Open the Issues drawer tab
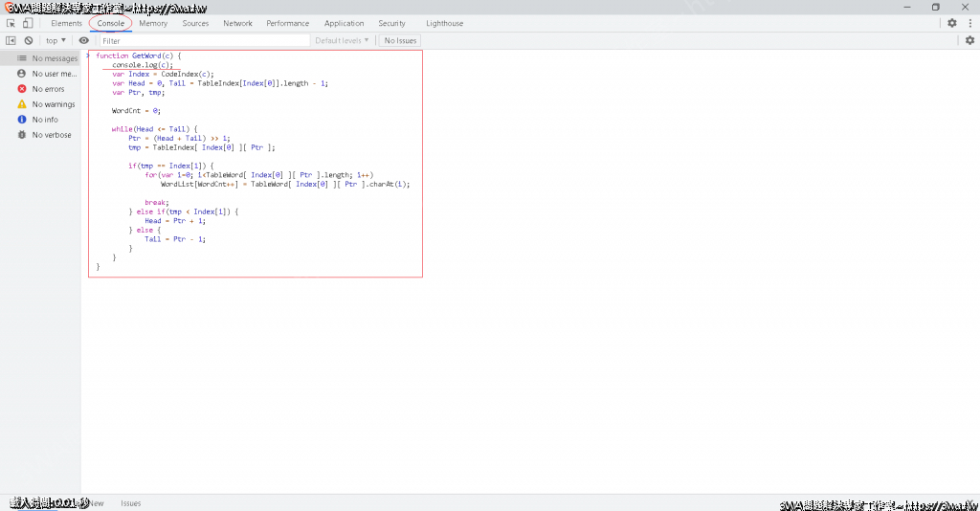This screenshot has height=511, width=980. point(130,503)
